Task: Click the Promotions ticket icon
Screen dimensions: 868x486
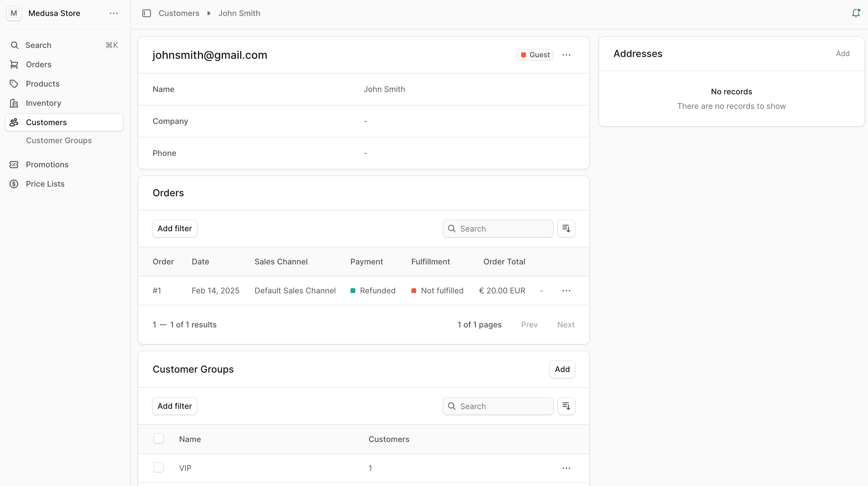Action: [14, 164]
